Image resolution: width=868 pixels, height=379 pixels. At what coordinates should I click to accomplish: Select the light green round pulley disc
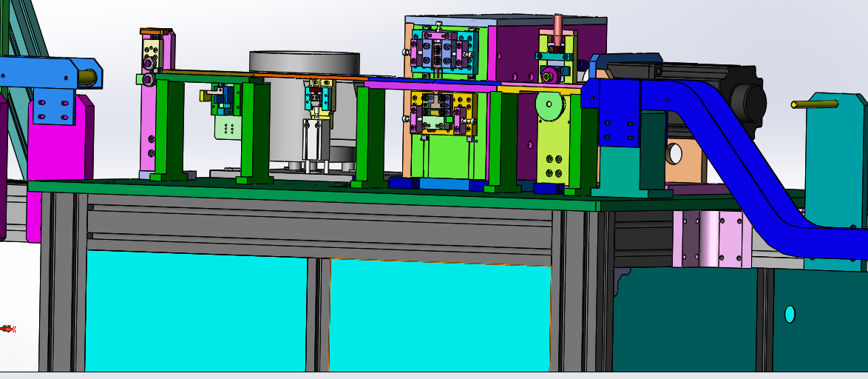pos(549,106)
